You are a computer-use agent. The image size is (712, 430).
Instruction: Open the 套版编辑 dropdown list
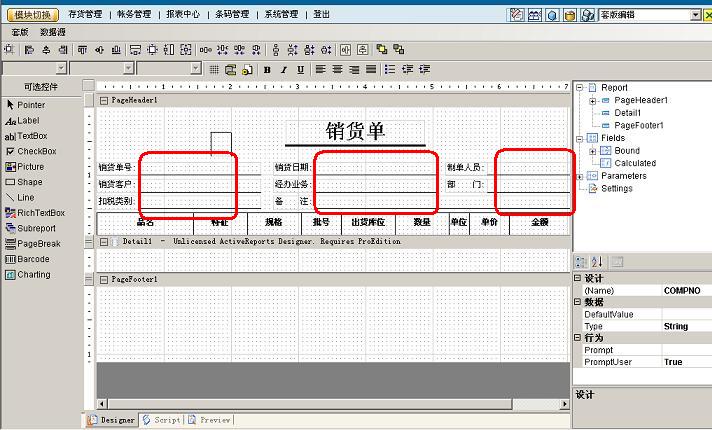(x=695, y=15)
